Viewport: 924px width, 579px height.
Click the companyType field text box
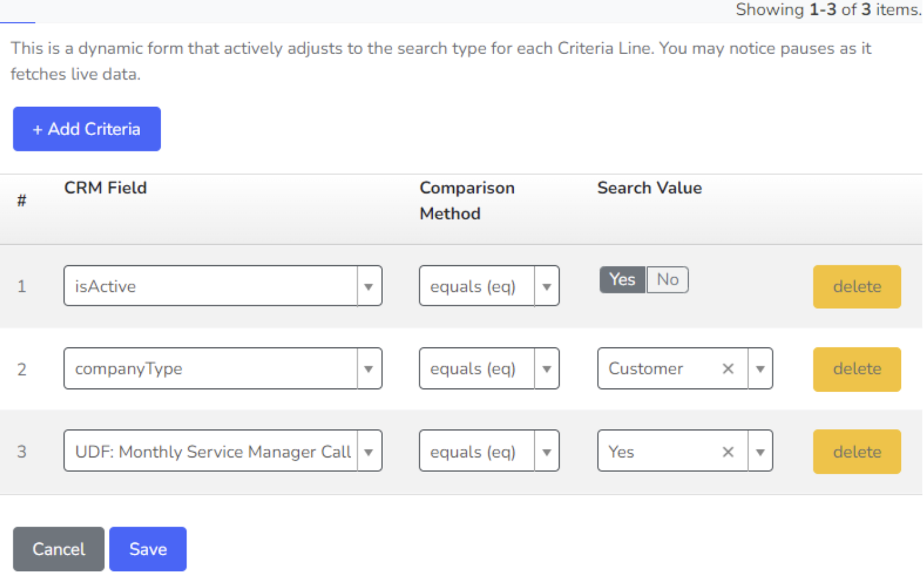pos(210,369)
